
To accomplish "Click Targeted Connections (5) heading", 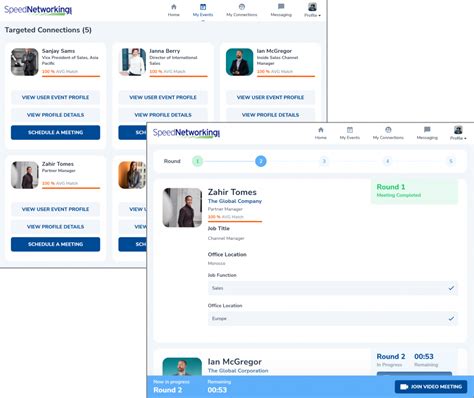I will pos(48,30).
